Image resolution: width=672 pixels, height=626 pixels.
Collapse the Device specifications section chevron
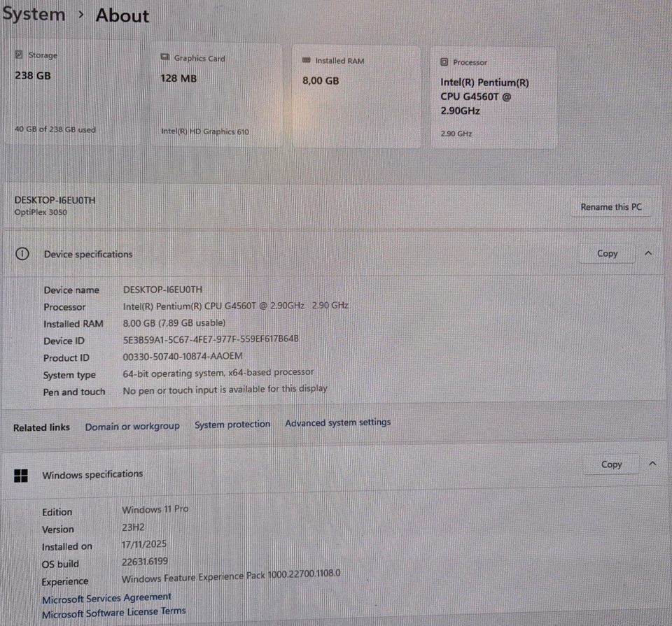tap(648, 253)
